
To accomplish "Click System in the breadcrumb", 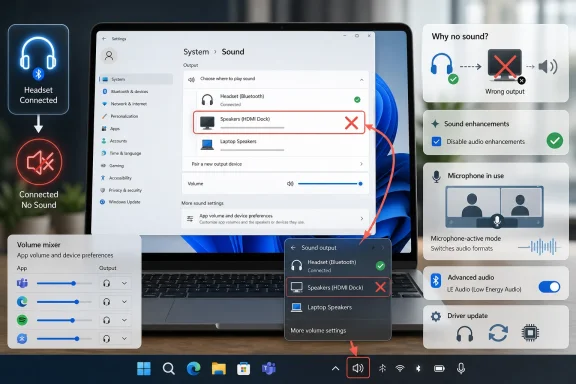I will tap(196, 52).
